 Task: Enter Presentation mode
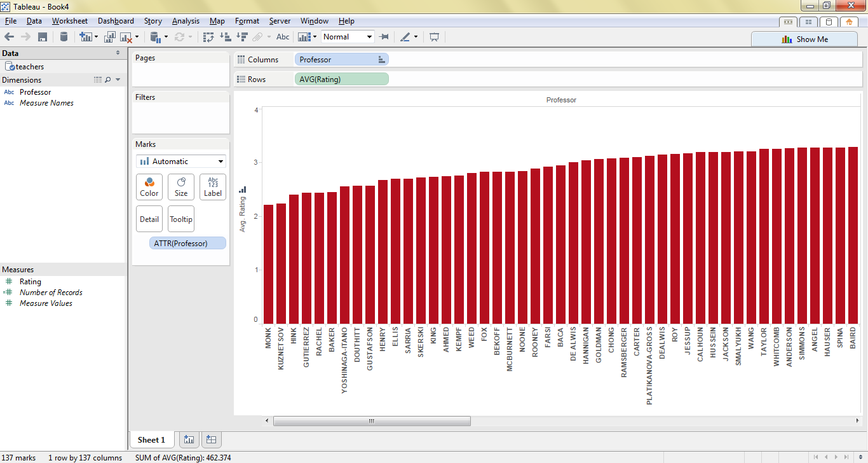(435, 37)
